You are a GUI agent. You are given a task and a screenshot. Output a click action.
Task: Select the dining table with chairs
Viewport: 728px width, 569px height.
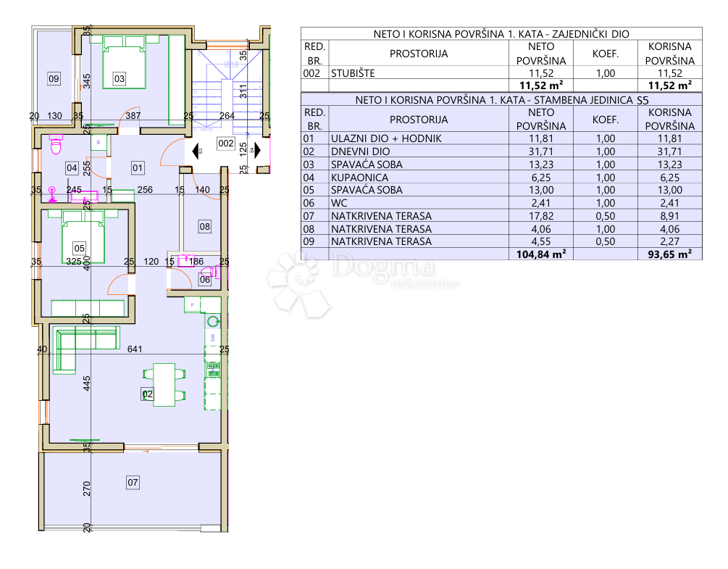click(164, 384)
